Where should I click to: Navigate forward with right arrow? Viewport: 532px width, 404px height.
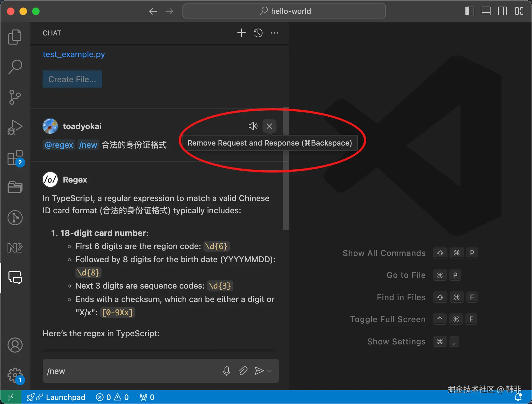tap(169, 11)
